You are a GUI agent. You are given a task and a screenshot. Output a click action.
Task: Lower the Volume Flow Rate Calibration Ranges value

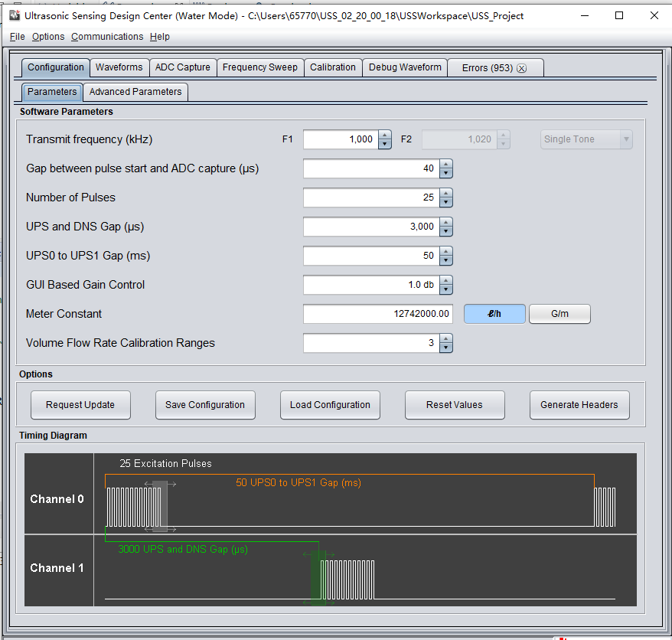[446, 348]
